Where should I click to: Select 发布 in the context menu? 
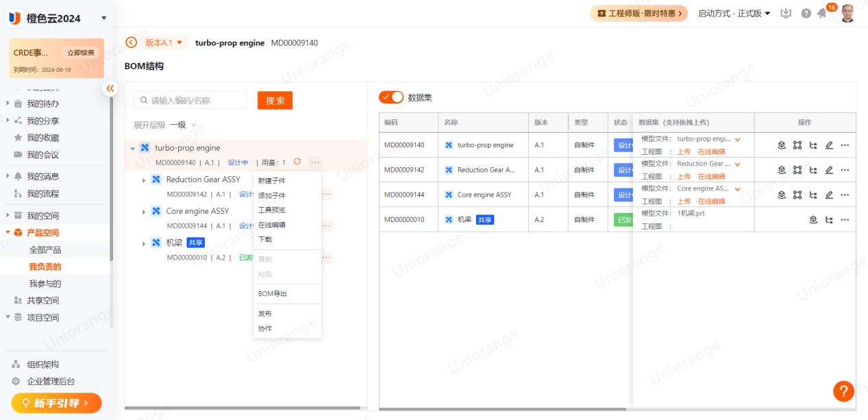pyautogui.click(x=265, y=314)
